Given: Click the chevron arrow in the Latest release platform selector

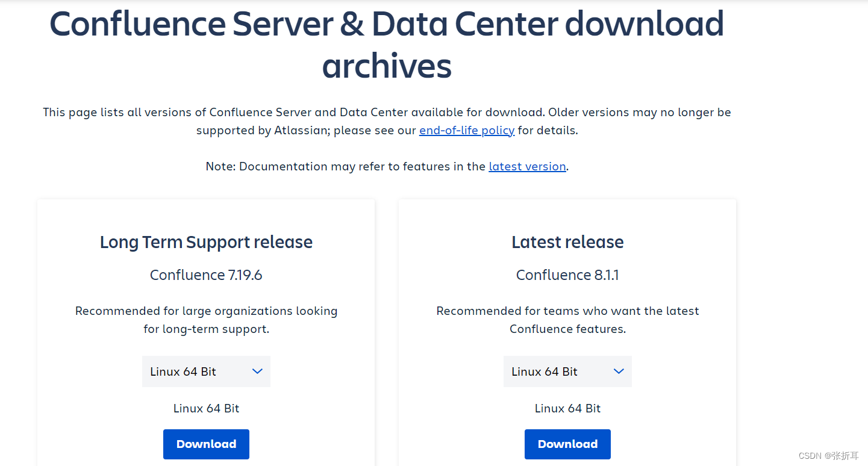Looking at the screenshot, I should click(x=619, y=371).
